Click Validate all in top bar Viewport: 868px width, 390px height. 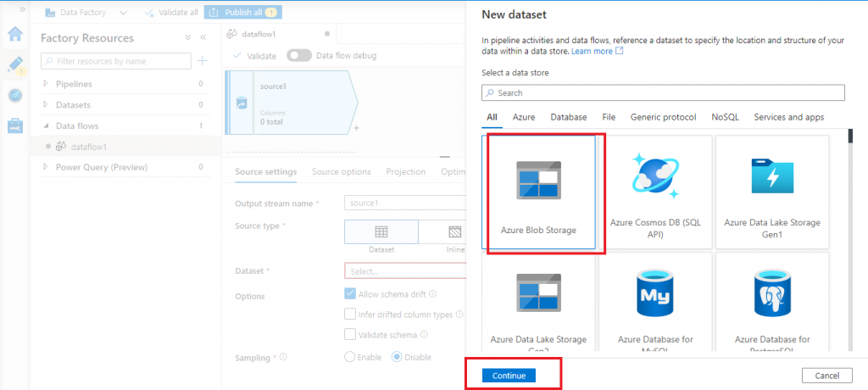click(x=170, y=12)
